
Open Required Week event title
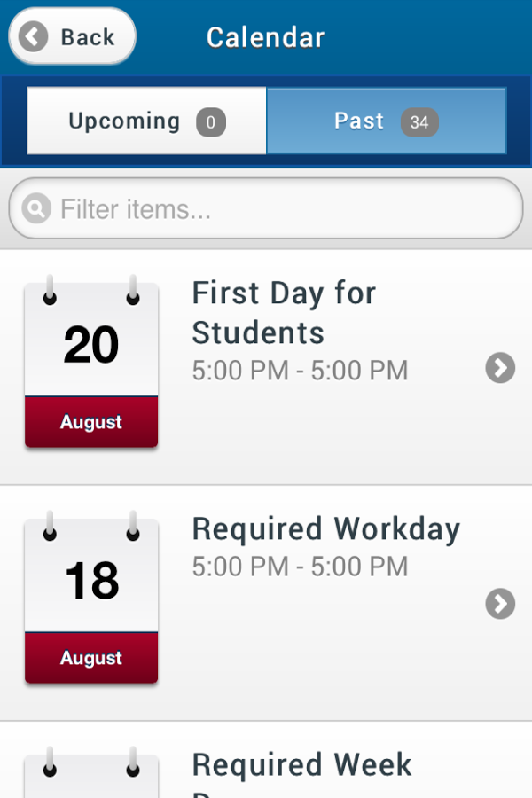301,764
